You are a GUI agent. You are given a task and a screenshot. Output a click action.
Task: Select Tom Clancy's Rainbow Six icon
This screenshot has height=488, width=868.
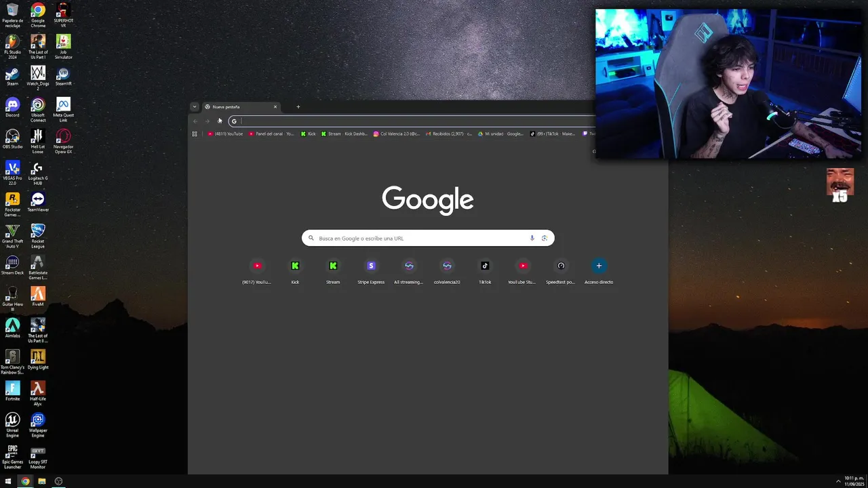point(12,362)
